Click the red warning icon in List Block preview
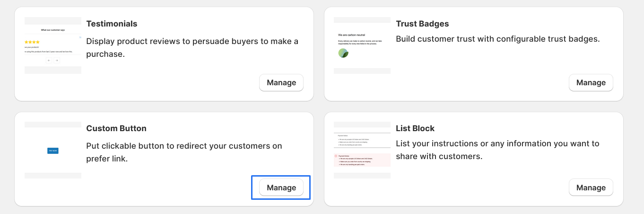 pyautogui.click(x=336, y=156)
